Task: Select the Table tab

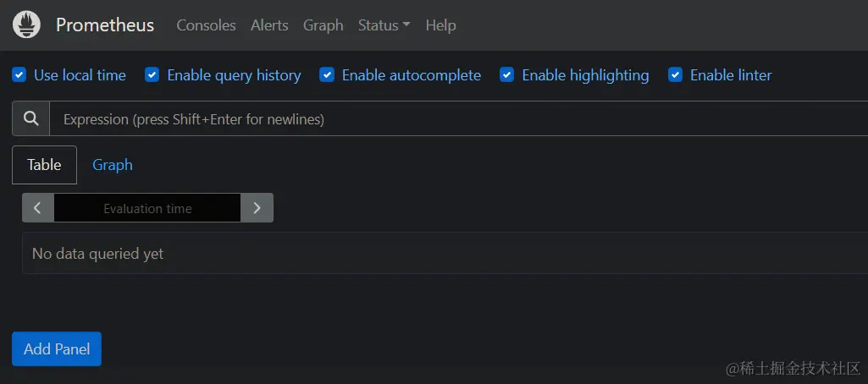Action: (x=44, y=165)
